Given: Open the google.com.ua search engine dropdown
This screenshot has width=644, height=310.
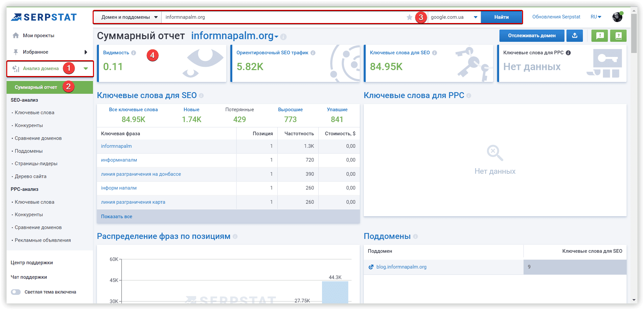Looking at the screenshot, I should pos(454,17).
